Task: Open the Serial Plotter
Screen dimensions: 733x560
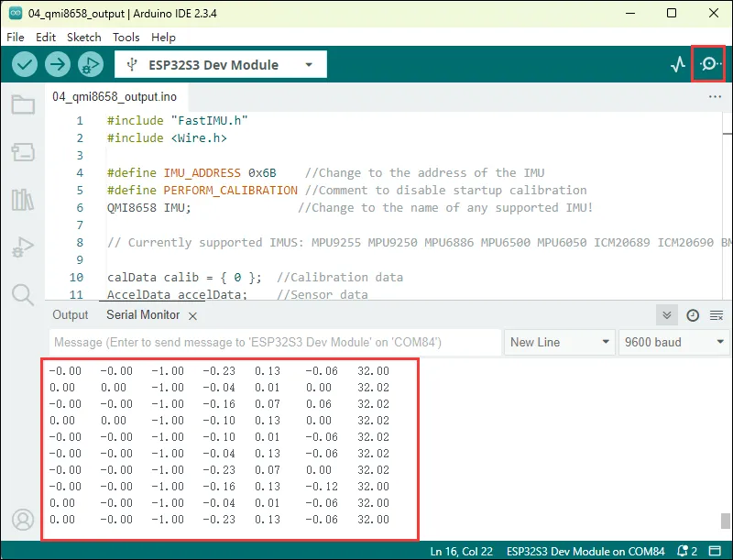Action: point(678,64)
